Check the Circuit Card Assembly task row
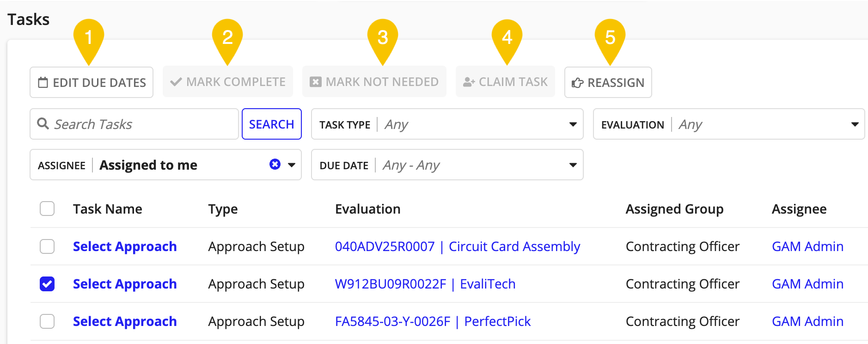 pyautogui.click(x=47, y=246)
